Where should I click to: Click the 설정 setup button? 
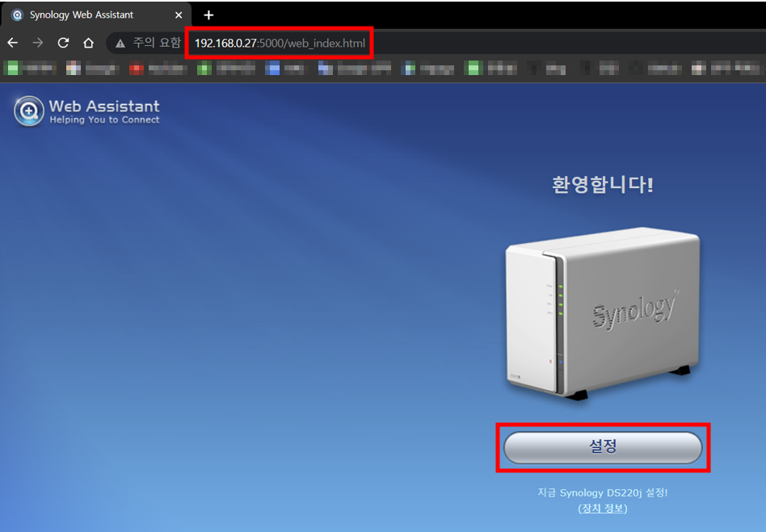pyautogui.click(x=603, y=447)
